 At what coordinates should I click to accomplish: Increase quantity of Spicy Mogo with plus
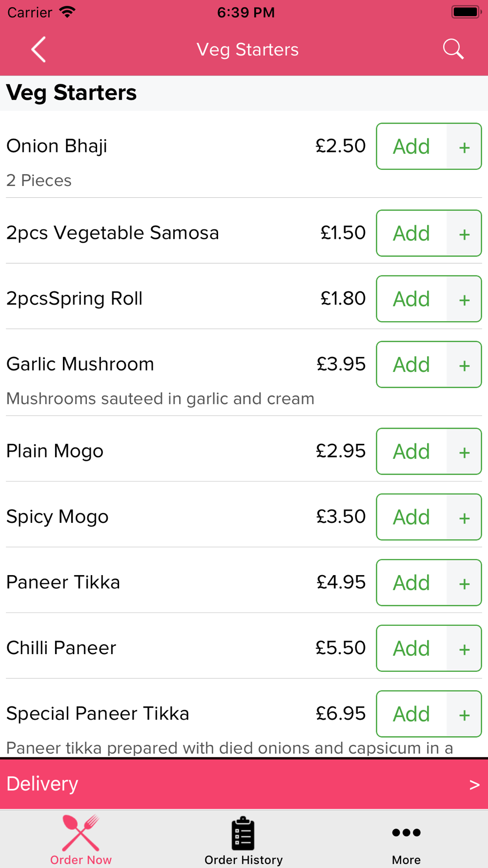(x=464, y=517)
